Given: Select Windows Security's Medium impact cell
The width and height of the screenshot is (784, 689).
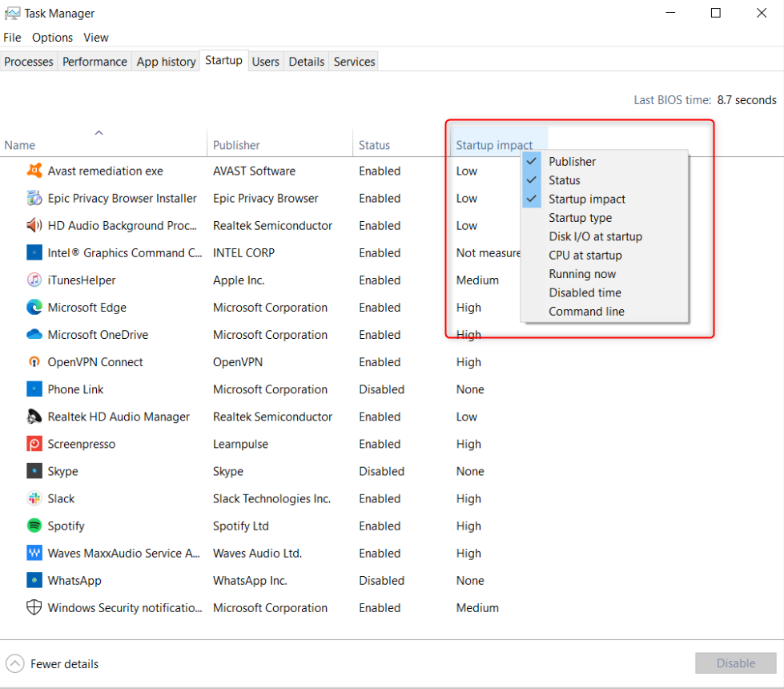Looking at the screenshot, I should [x=477, y=608].
